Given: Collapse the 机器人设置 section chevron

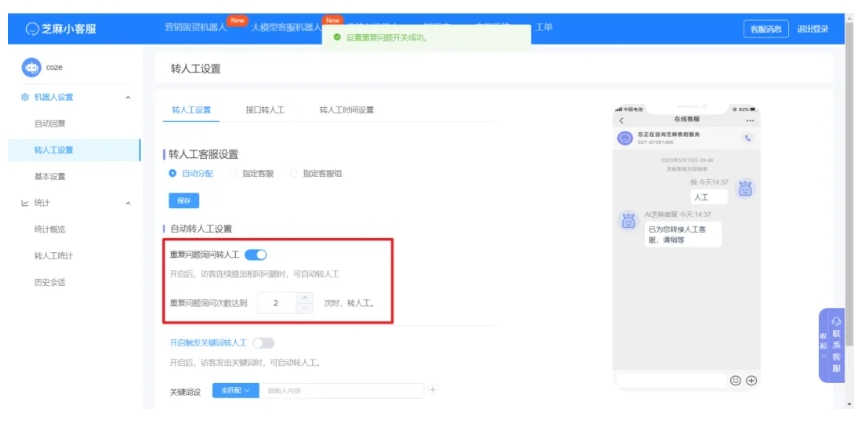Looking at the screenshot, I should [128, 97].
